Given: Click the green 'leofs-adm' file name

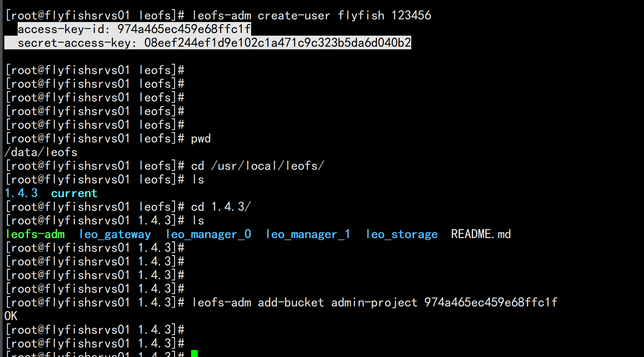Looking at the screenshot, I should pyautogui.click(x=35, y=234).
